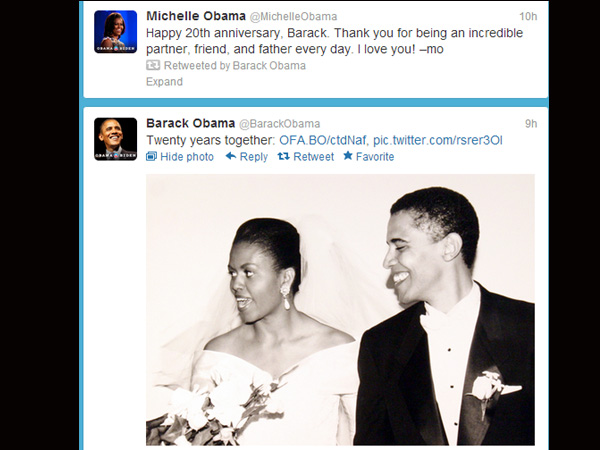Expand Michelle Obama's anniversary tweet

[164, 82]
